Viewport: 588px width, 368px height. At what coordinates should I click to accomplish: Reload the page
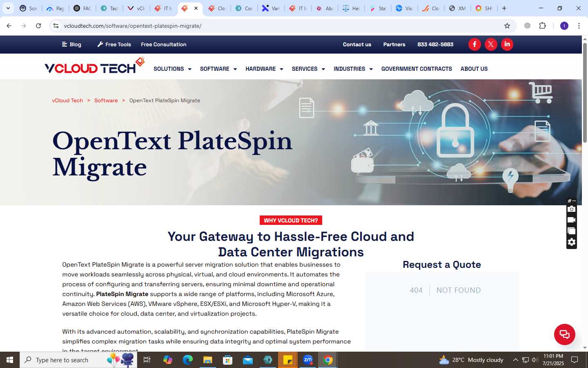pyautogui.click(x=38, y=26)
